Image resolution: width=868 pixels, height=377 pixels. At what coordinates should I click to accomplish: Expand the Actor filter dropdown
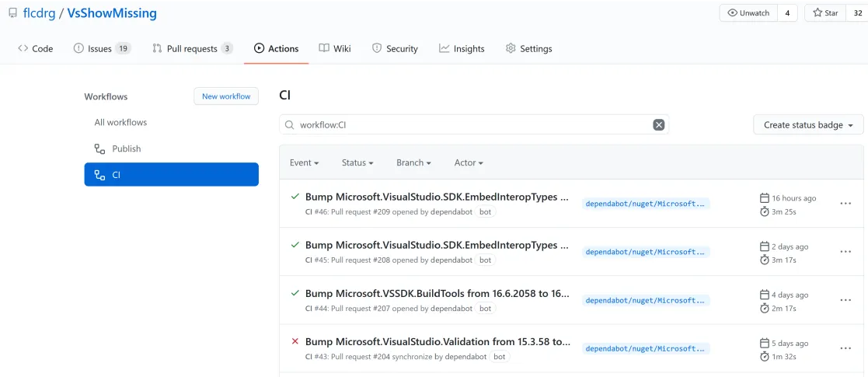(x=469, y=162)
